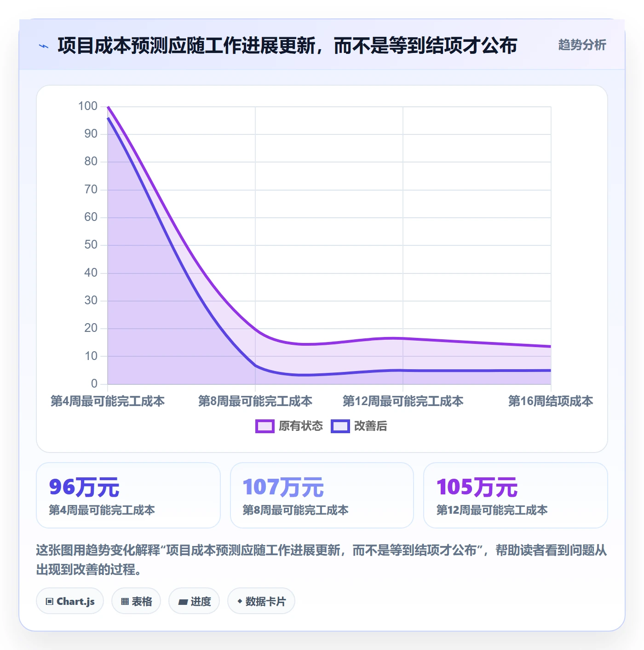Viewport: 644px width, 650px height.
Task: Click the 50 value on the y-axis
Action: click(91, 245)
